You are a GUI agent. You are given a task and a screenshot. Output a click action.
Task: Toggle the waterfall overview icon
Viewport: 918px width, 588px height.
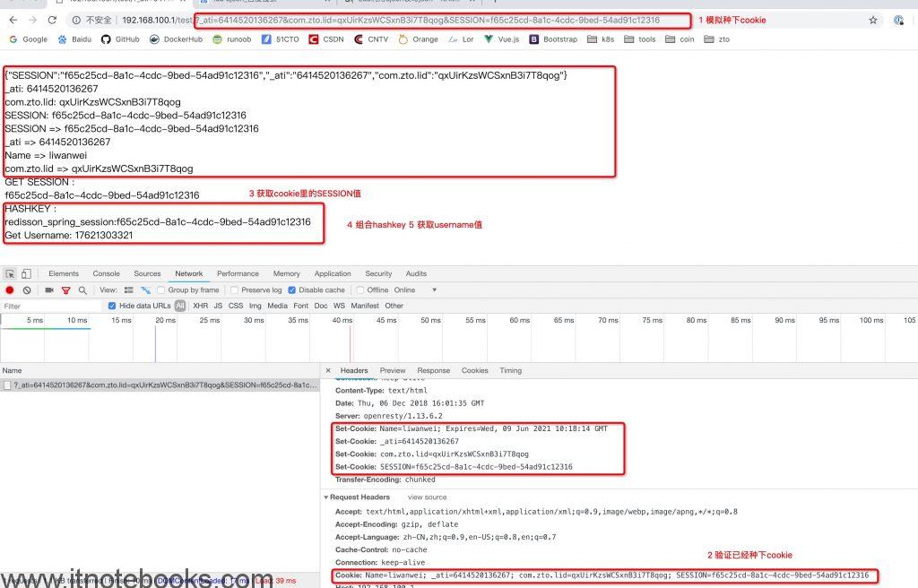(x=146, y=290)
